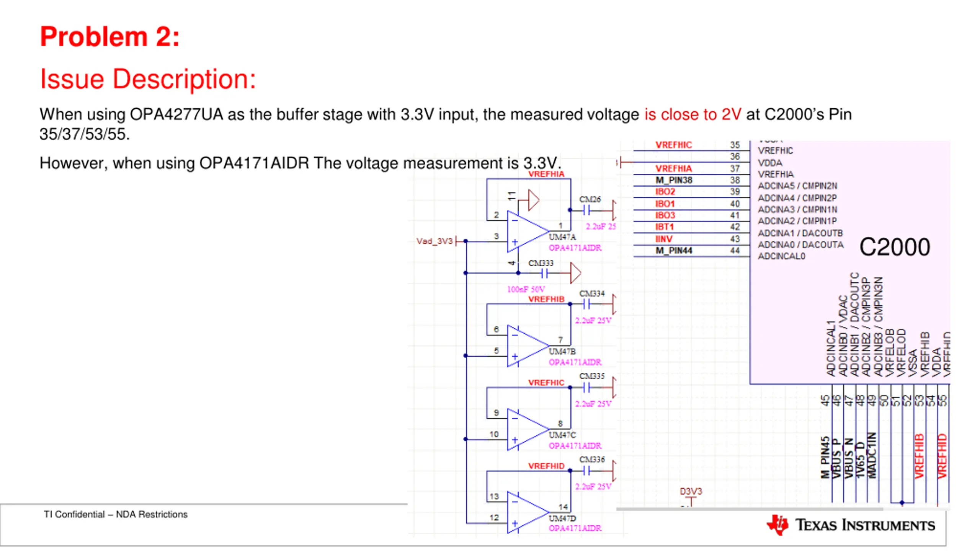Click the horizontal VDDA pin name at pin 36
This screenshot has height=551, width=980.
770,163
